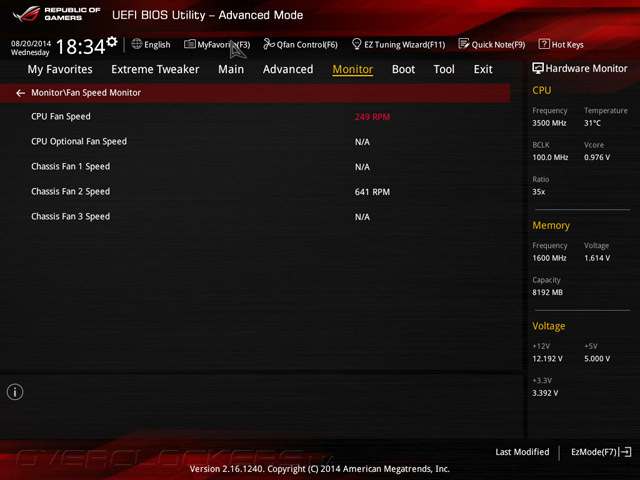Click the info circle icon
This screenshot has width=640, height=480.
(x=15, y=392)
